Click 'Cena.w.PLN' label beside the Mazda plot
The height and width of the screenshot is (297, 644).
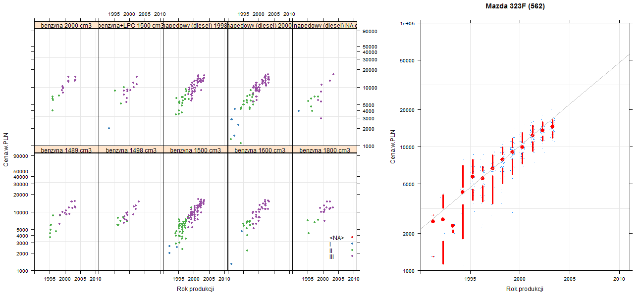coord(392,147)
